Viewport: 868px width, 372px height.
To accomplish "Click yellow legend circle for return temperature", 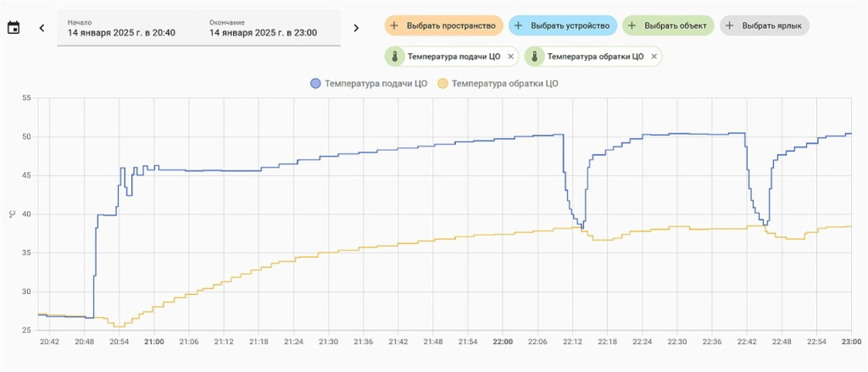I will coord(442,83).
